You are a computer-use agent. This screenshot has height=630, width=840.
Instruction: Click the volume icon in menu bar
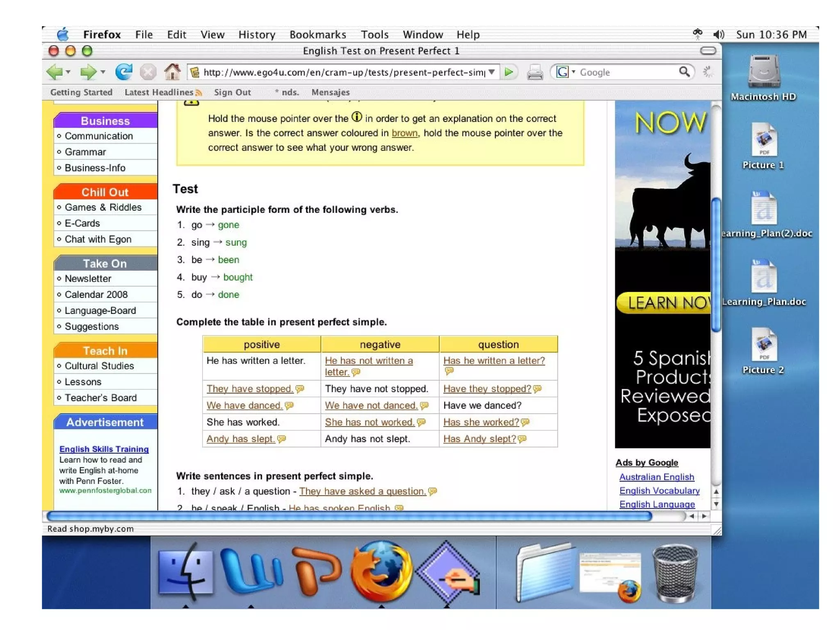[x=718, y=34]
